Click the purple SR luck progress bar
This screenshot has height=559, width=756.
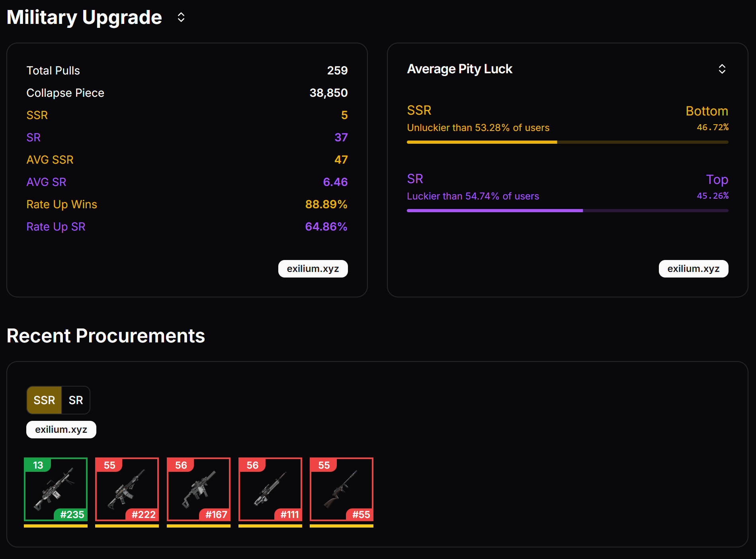568,211
